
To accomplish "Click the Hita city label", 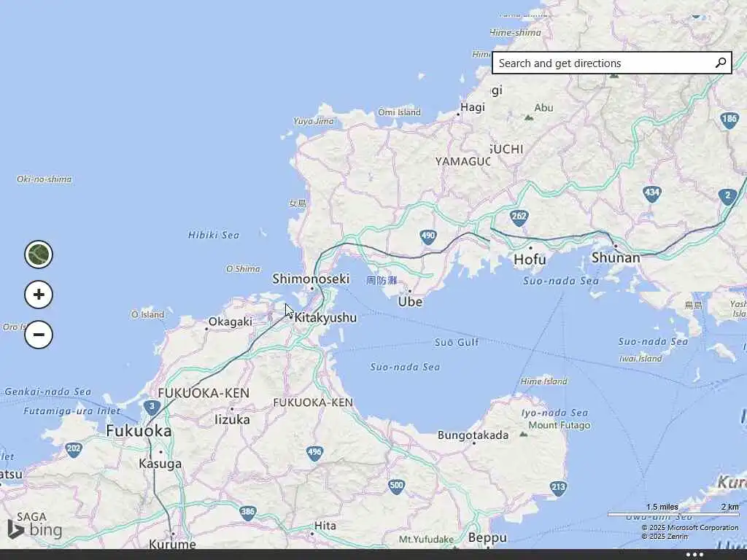I will (x=325, y=526).
